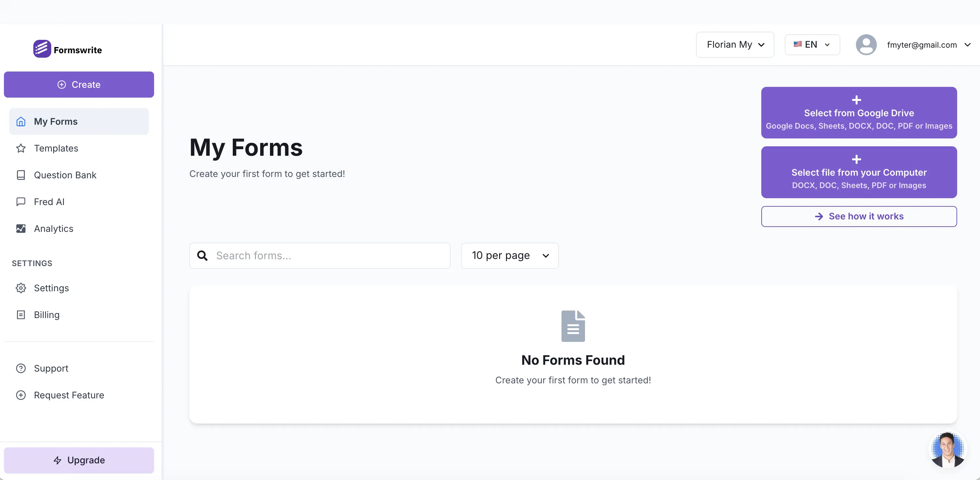This screenshot has width=980, height=480.
Task: Select the My Forms home icon
Action: coord(21,121)
